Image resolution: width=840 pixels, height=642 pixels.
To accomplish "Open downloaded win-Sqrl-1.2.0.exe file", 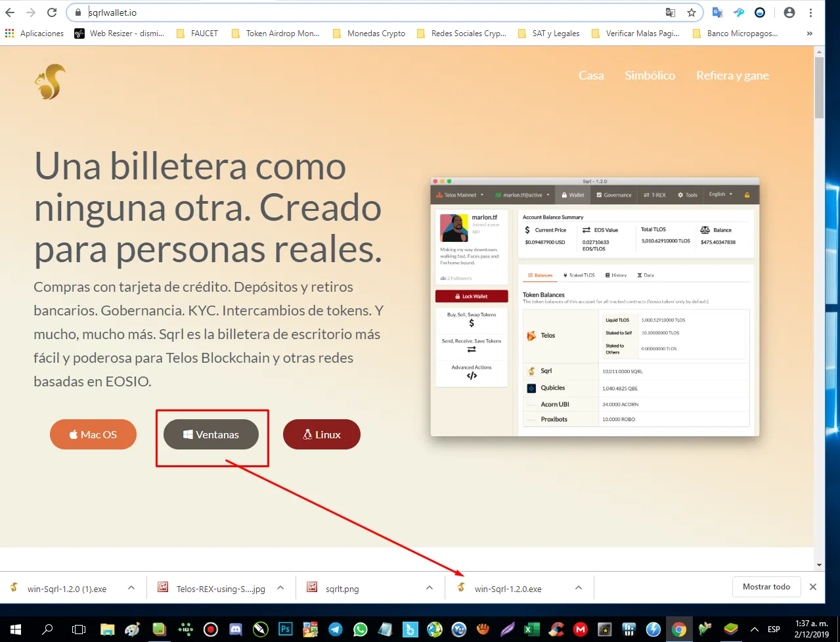I will 499,588.
